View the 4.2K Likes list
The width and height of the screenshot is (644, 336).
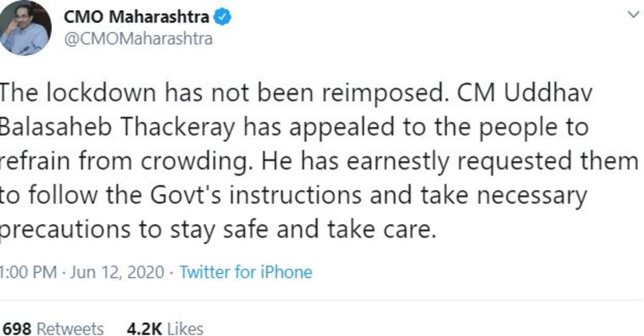click(x=165, y=329)
